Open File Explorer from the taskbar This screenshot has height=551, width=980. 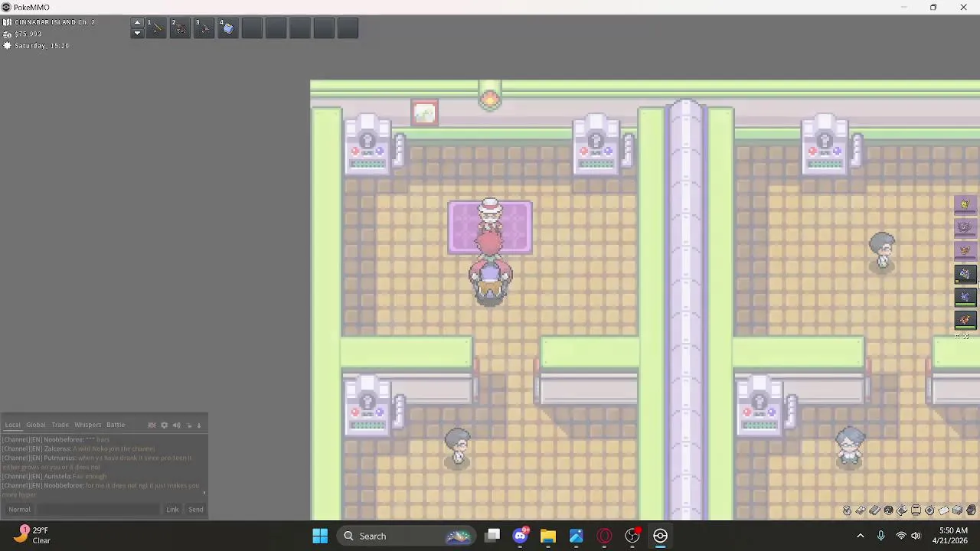pyautogui.click(x=548, y=536)
